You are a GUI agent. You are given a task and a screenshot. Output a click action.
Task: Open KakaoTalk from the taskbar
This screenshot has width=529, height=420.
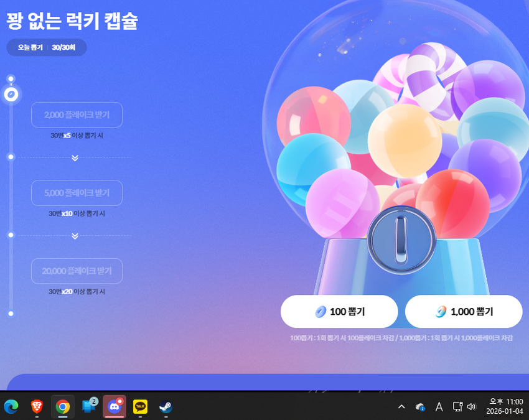pyautogui.click(x=140, y=406)
